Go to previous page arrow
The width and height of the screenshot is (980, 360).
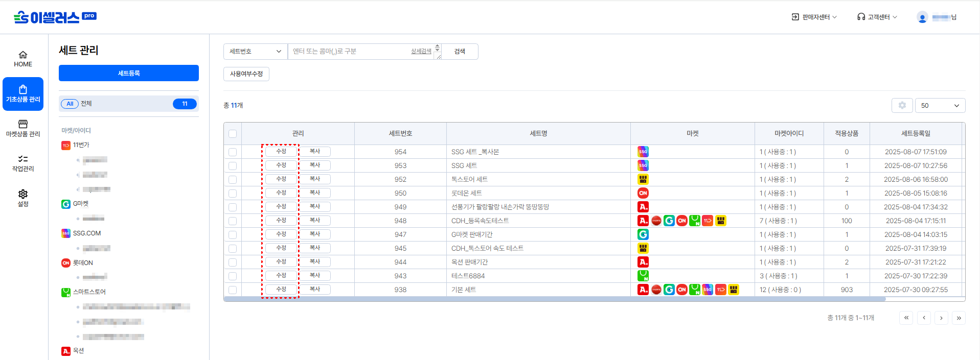pos(924,318)
